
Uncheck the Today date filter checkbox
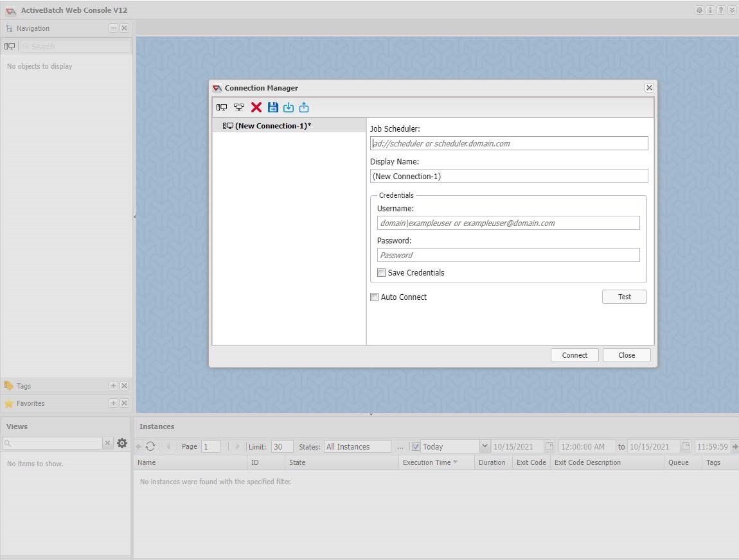416,447
